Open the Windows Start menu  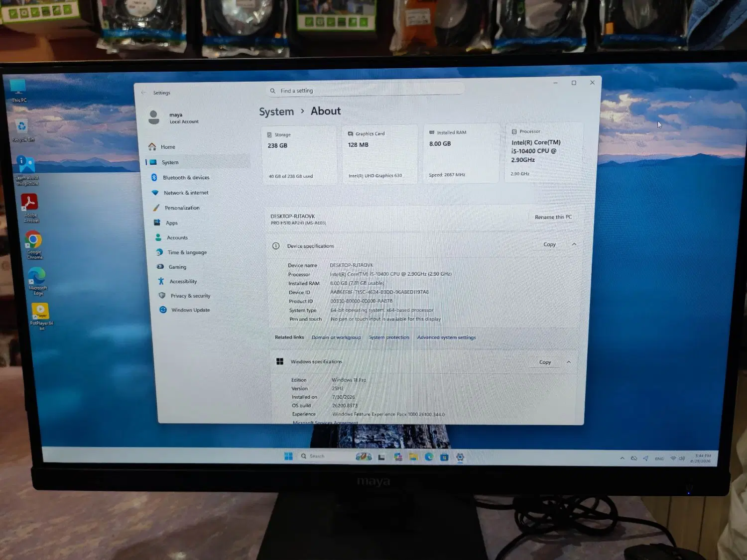pos(288,456)
